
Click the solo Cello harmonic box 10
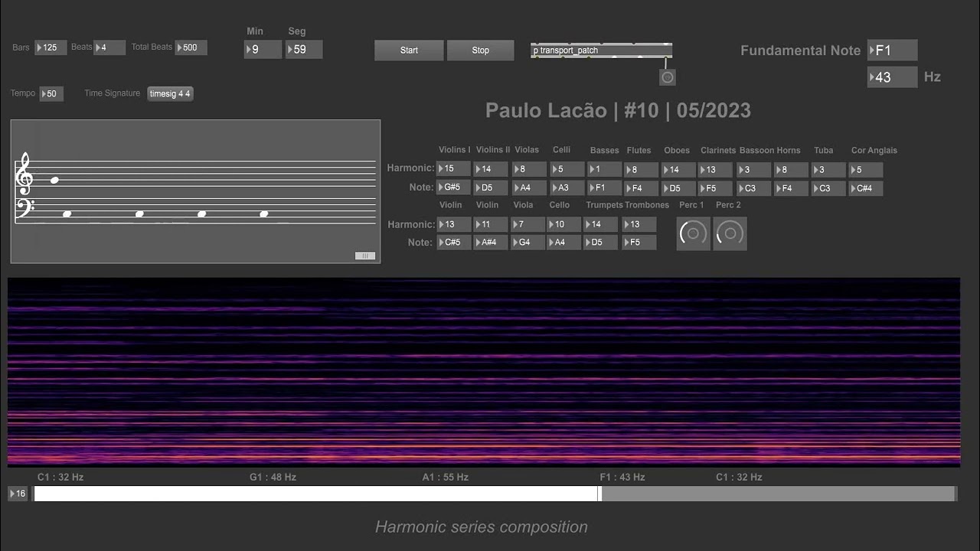point(566,224)
